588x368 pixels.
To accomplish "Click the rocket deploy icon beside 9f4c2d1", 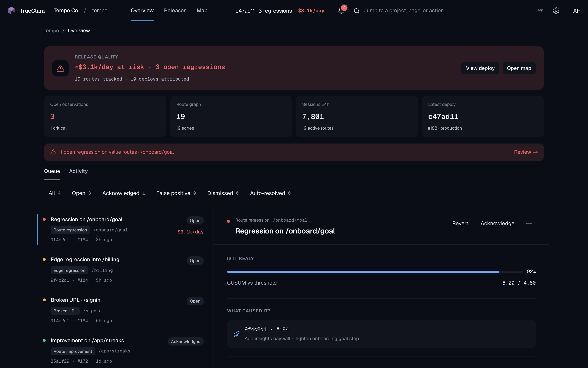I will point(236,334).
